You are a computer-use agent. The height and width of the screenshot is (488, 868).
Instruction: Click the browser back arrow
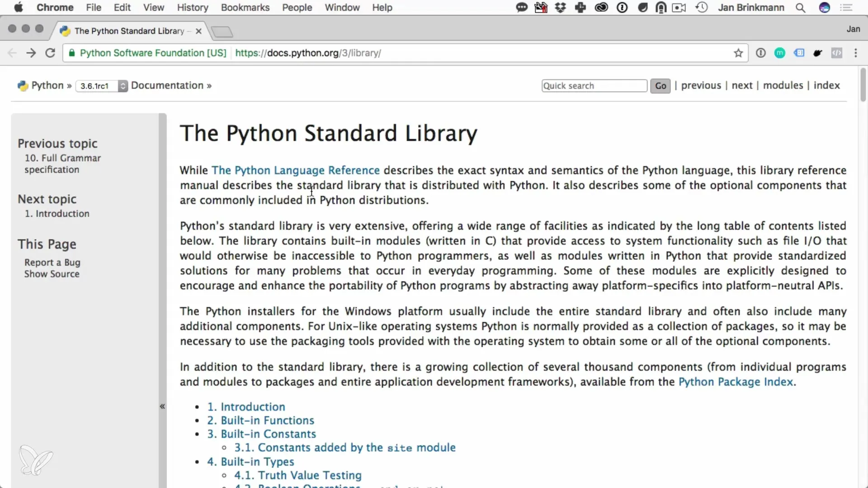[x=12, y=53]
